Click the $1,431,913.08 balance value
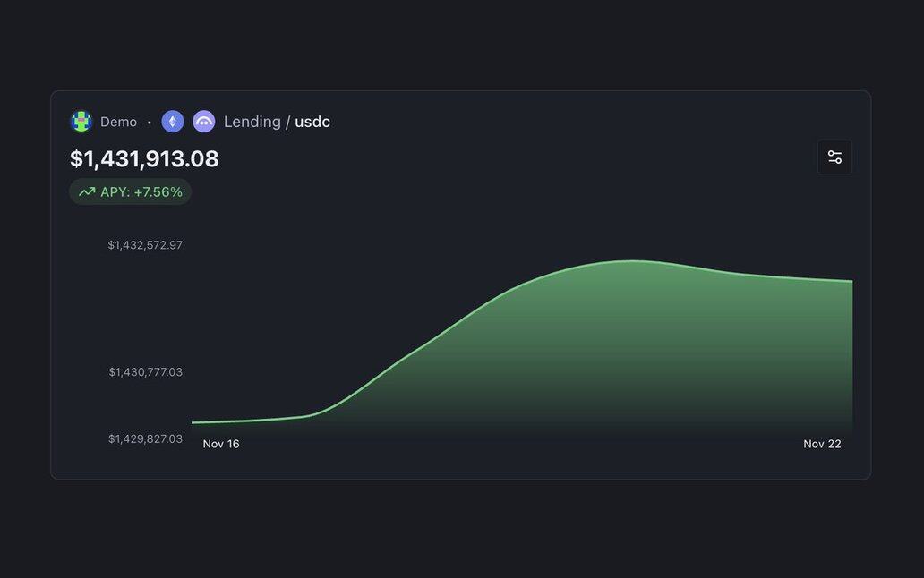Image resolution: width=924 pixels, height=578 pixels. click(144, 159)
